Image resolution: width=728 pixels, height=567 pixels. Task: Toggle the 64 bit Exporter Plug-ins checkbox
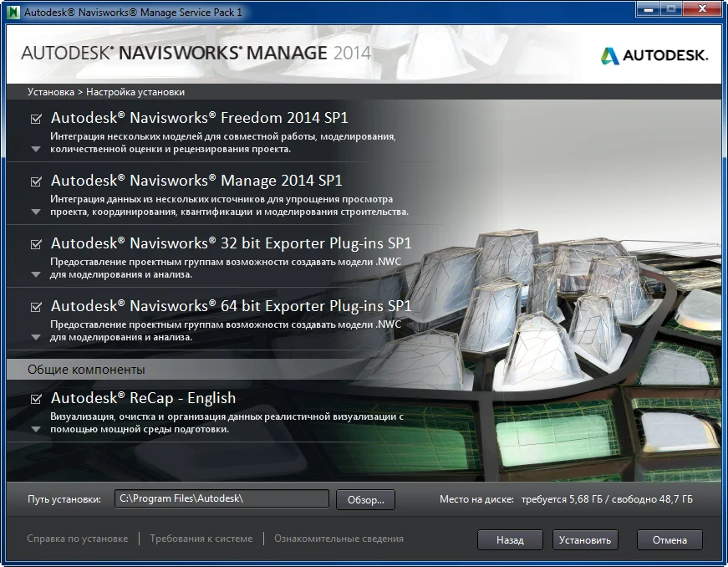click(36, 307)
